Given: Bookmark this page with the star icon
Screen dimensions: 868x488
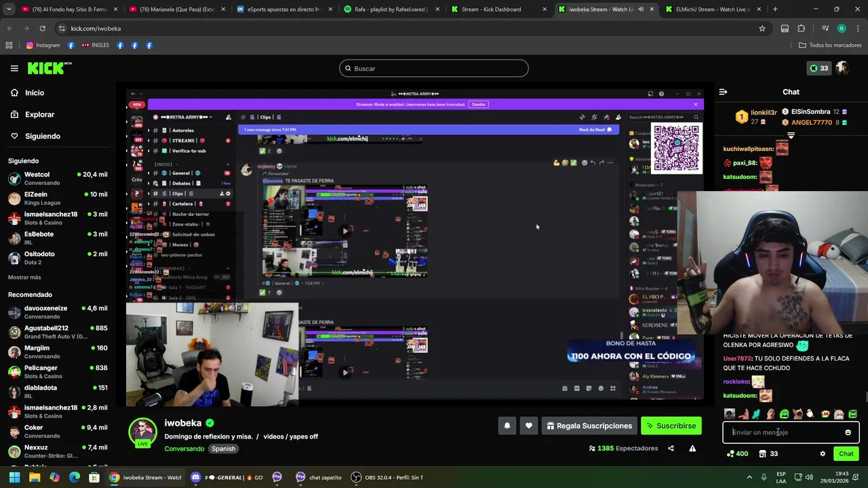Looking at the screenshot, I should [x=762, y=28].
